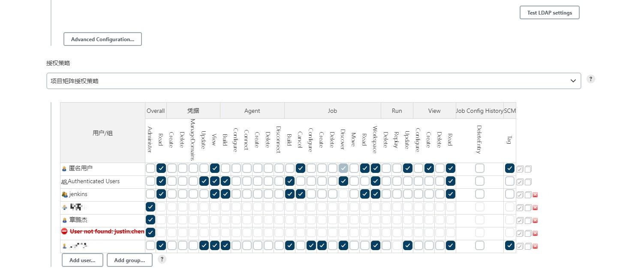Uncheck Overall Read for jenkins
The height and width of the screenshot is (275, 644).
click(161, 194)
